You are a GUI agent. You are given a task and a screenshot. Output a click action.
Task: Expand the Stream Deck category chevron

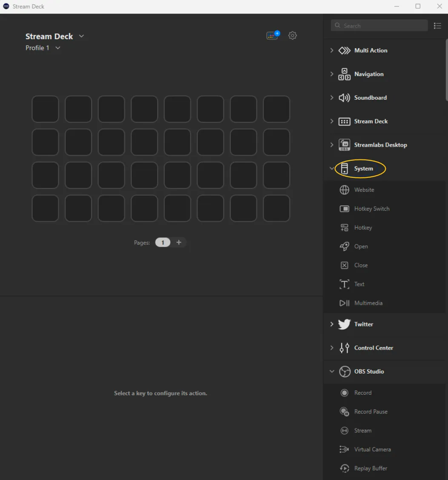(331, 121)
